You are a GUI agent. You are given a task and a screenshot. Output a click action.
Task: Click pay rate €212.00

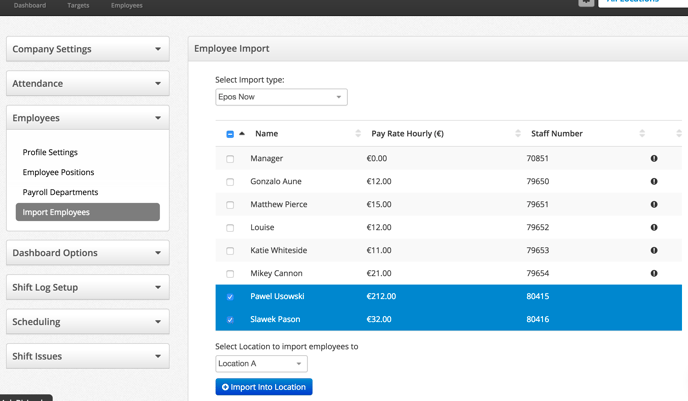coord(381,296)
